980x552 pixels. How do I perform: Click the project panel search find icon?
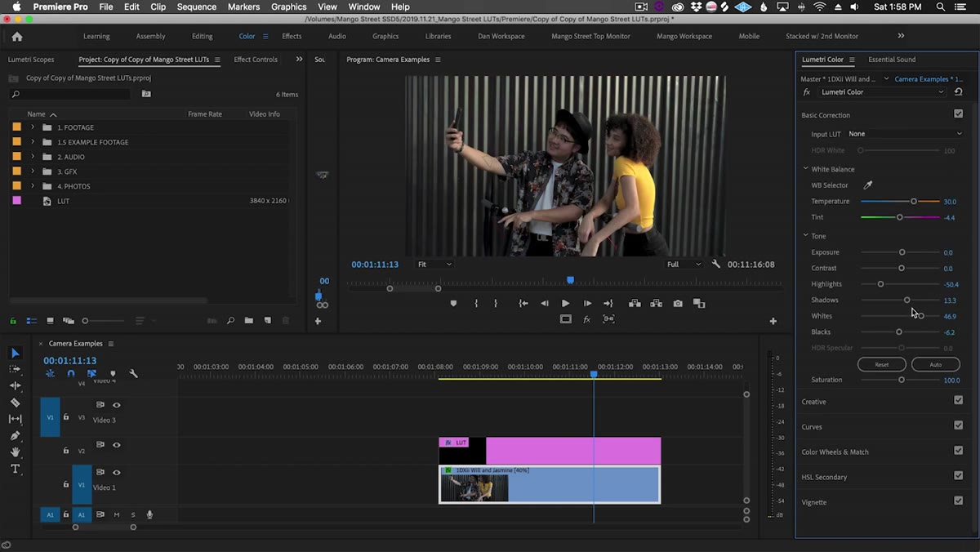tap(231, 321)
